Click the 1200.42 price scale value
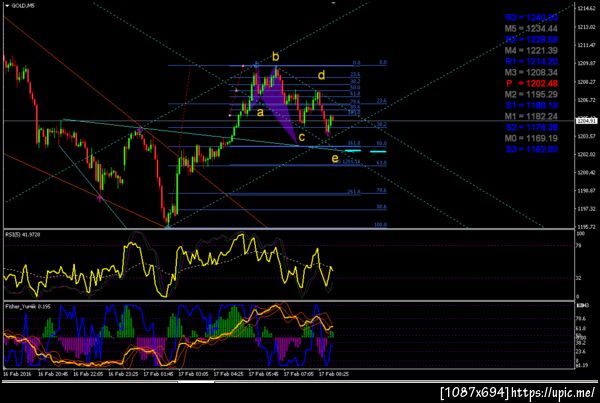 (586, 173)
